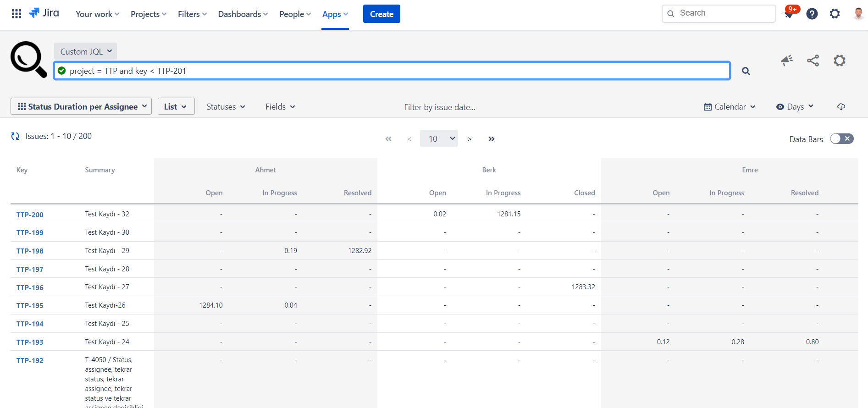Open Jira settings gear in top bar
Screen dimensions: 868x408
pyautogui.click(x=835, y=14)
